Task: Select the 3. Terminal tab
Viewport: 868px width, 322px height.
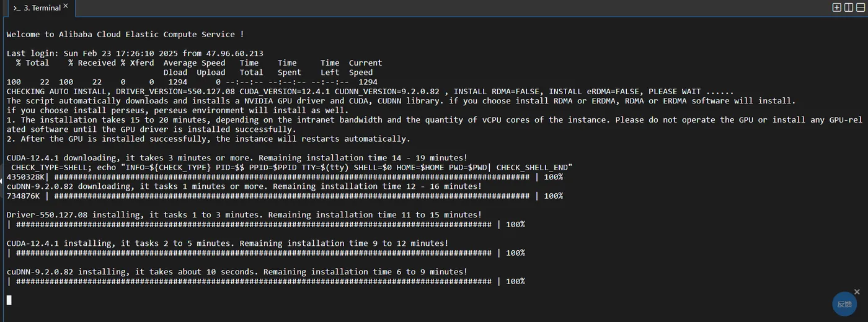Action: (40, 8)
